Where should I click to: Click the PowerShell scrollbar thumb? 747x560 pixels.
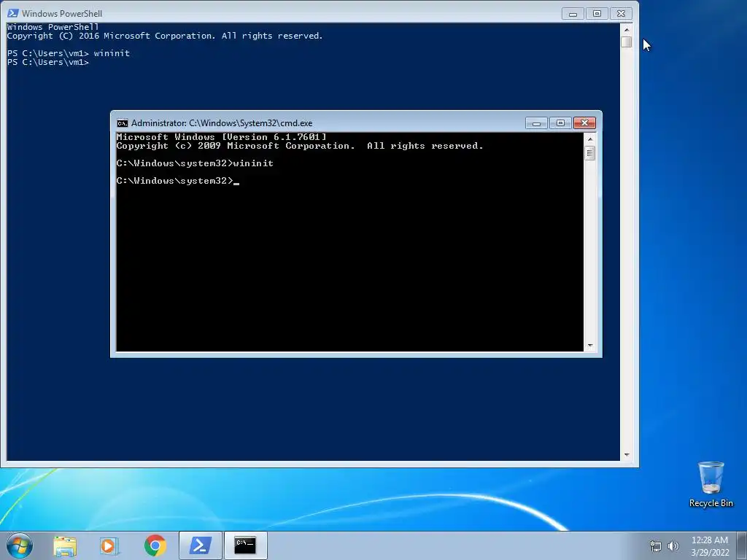(x=627, y=42)
